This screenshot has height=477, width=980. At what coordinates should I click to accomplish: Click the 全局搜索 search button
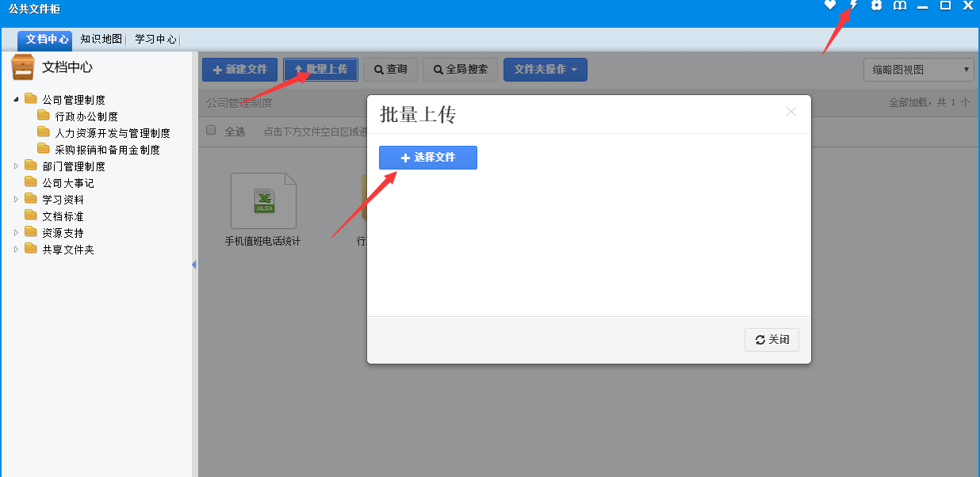pyautogui.click(x=460, y=70)
